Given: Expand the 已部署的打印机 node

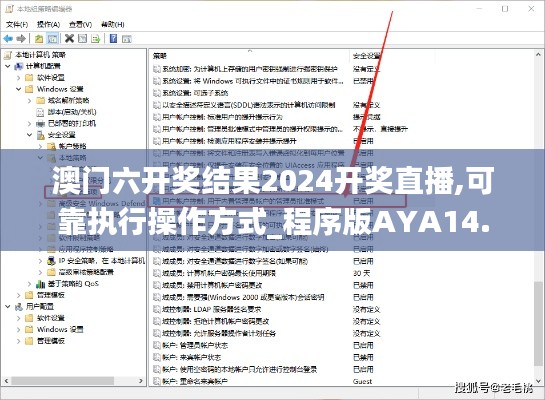Looking at the screenshot, I should [x=30, y=124].
